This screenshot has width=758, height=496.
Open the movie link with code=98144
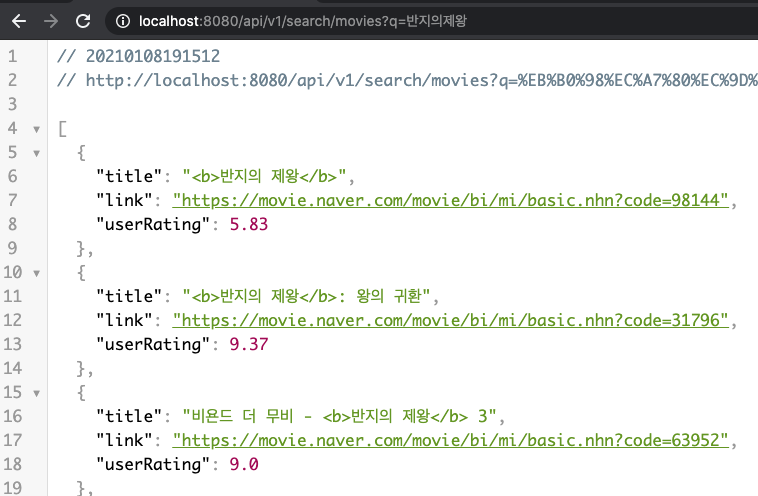[x=450, y=200]
